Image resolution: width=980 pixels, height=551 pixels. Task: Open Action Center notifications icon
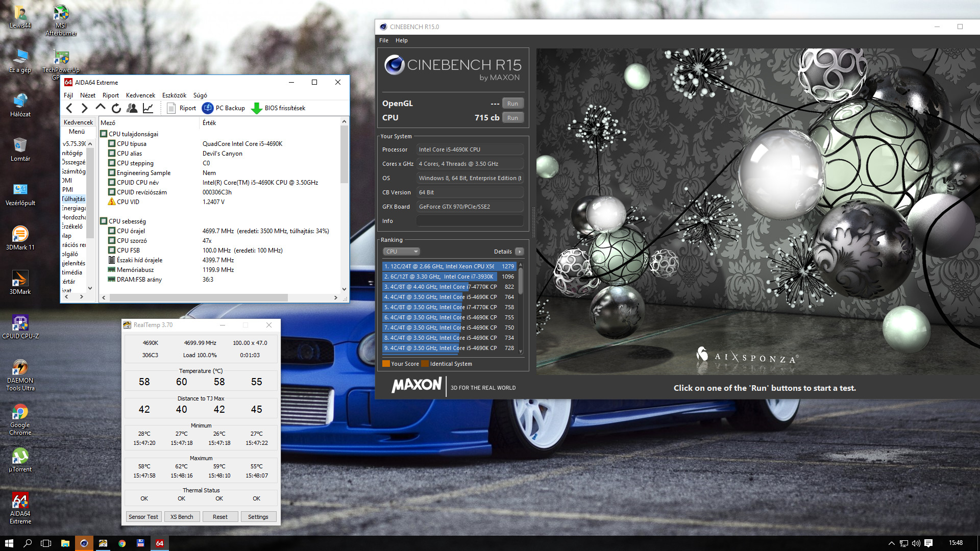(x=928, y=543)
